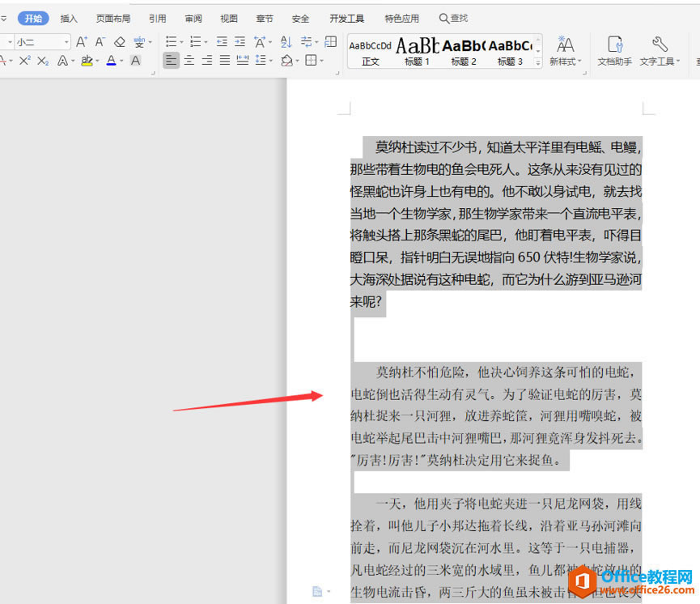The height and width of the screenshot is (604, 700).
Task: Apply table borders icon
Action: (312, 60)
